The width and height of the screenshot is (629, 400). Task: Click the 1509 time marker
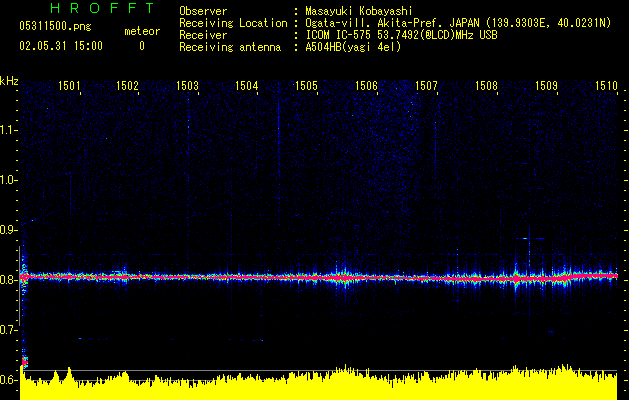pos(546,86)
